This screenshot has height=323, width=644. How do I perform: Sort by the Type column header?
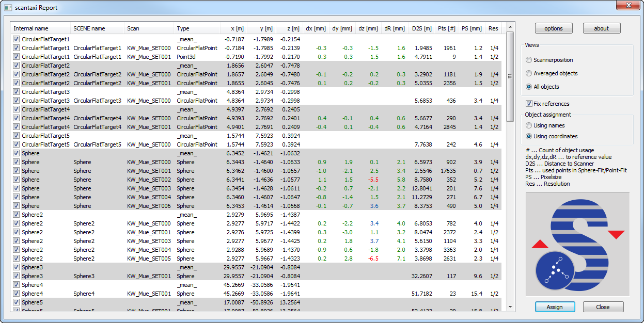point(197,29)
